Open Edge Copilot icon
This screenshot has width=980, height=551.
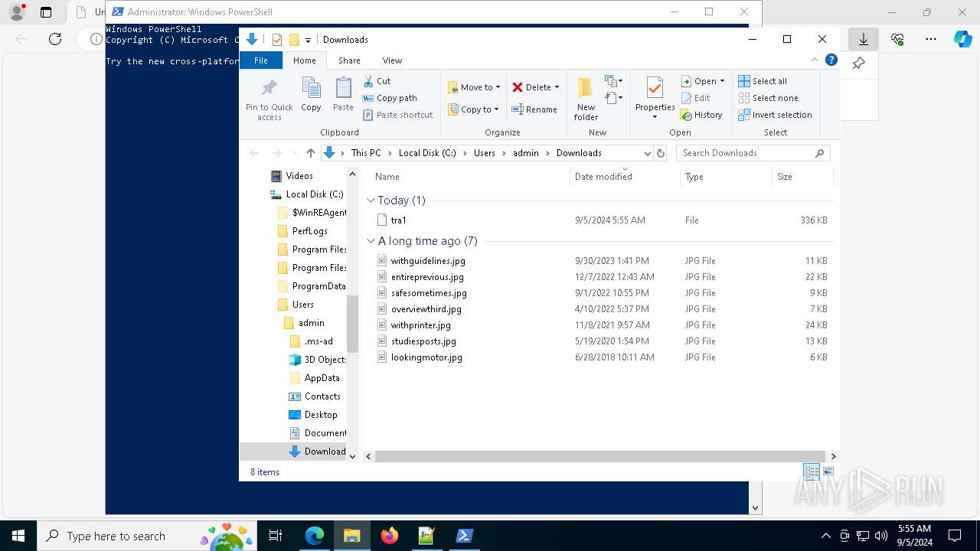pos(962,39)
